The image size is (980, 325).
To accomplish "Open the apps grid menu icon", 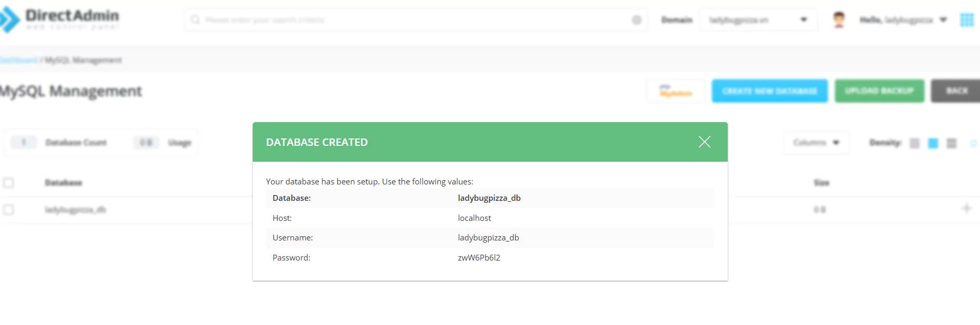I will pos(967,20).
